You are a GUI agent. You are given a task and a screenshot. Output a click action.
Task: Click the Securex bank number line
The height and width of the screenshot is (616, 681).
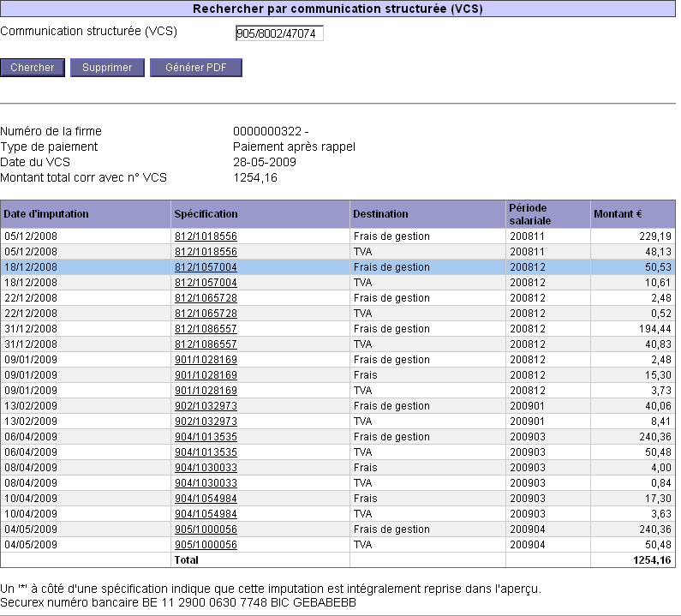click(x=178, y=603)
